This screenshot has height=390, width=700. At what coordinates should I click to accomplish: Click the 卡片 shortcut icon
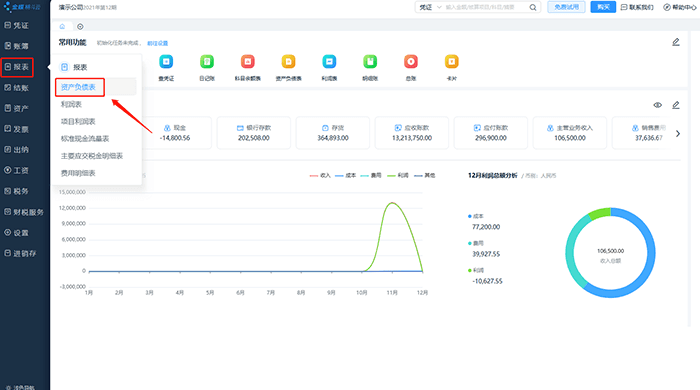pyautogui.click(x=451, y=62)
